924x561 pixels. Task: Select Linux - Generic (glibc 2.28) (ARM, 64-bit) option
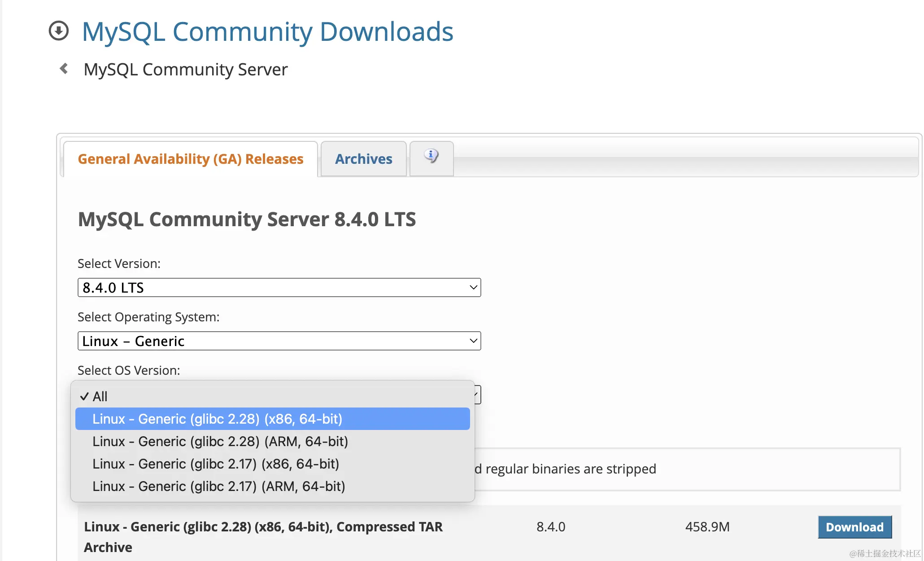[272, 441]
